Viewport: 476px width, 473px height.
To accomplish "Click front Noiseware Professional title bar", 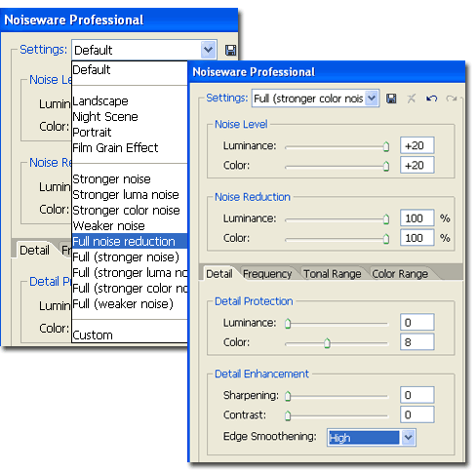I will (x=327, y=72).
